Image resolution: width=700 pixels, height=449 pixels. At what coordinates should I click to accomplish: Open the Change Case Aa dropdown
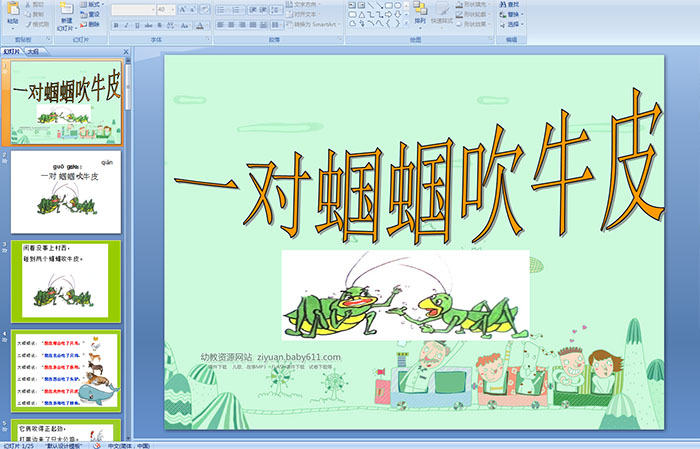185,25
